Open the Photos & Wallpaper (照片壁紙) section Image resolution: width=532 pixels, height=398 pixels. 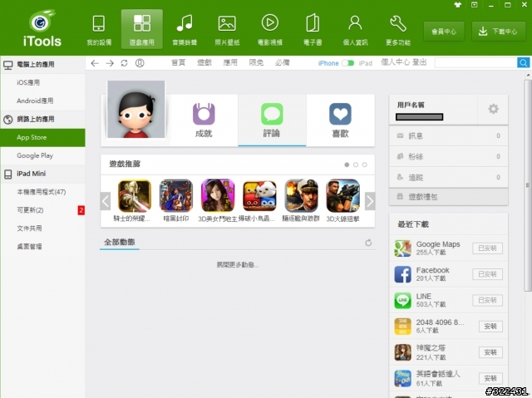click(227, 30)
